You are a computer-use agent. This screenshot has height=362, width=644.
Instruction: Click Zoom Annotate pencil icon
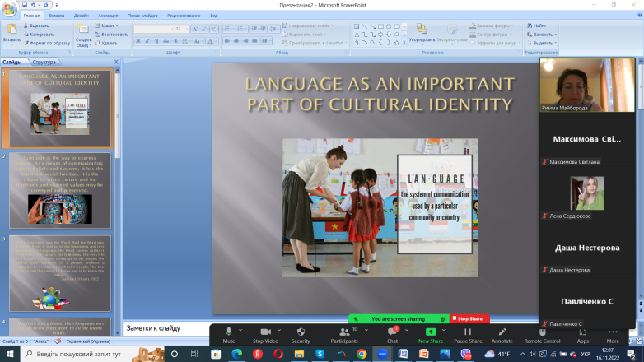502,332
